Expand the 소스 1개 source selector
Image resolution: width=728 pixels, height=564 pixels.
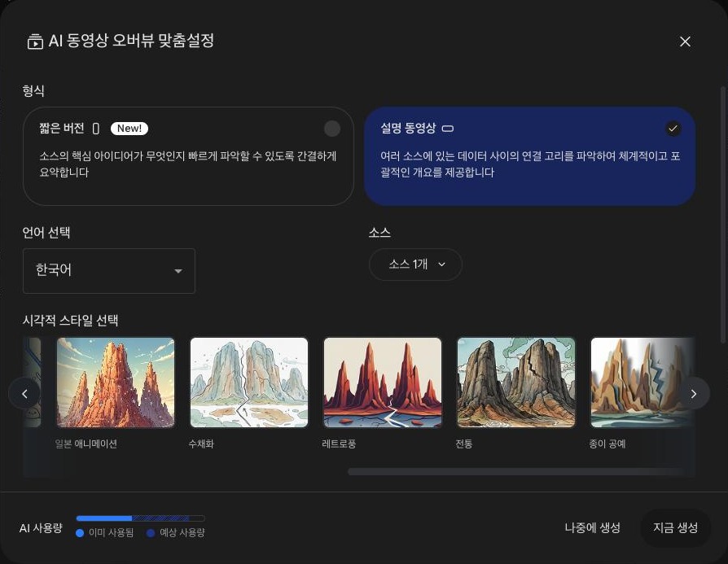(x=415, y=265)
